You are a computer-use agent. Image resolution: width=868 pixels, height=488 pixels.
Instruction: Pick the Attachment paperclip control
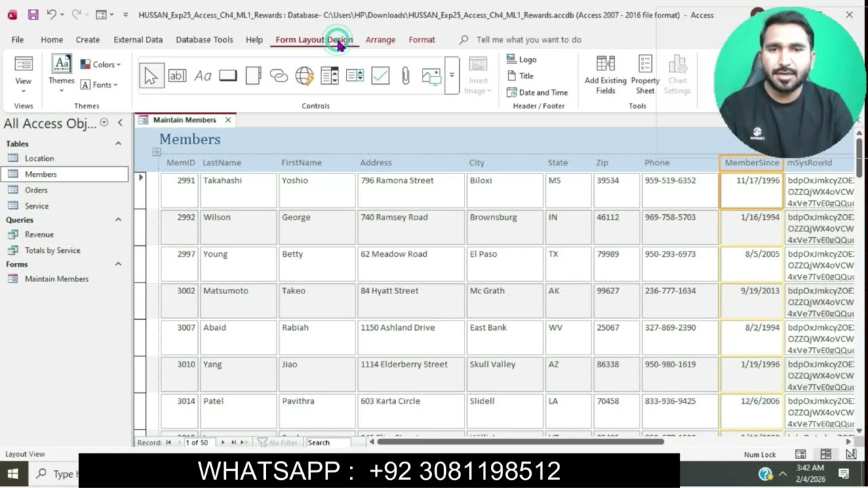pos(406,76)
